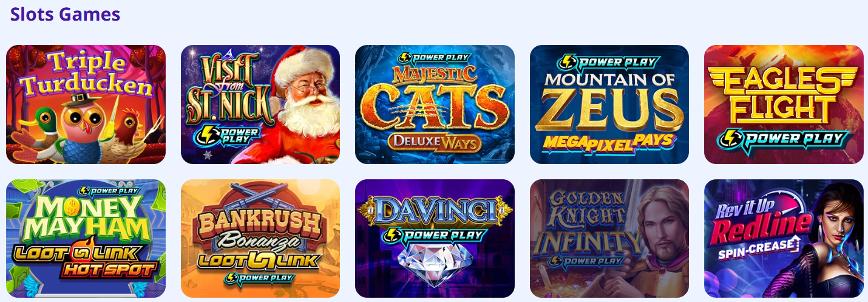Screen dimensions: 868x302
Task: Click the diamond on the DaVinci tile
Action: pos(435,265)
